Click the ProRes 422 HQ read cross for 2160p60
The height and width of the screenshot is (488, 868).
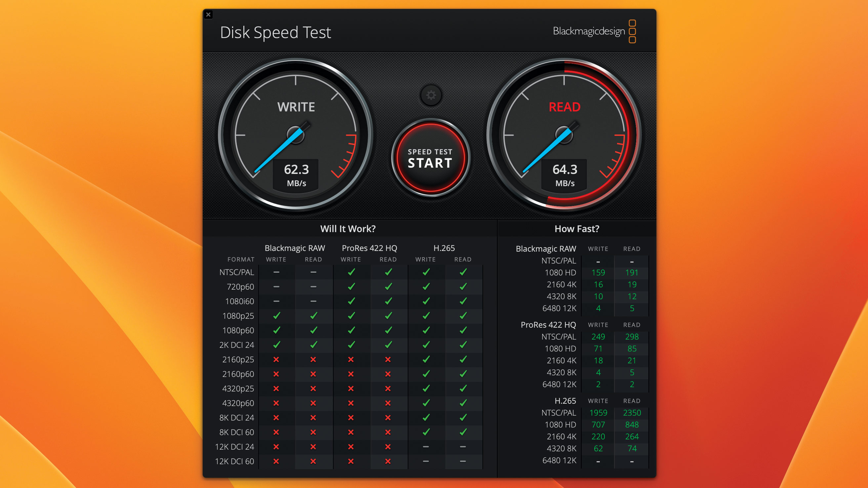pyautogui.click(x=388, y=374)
